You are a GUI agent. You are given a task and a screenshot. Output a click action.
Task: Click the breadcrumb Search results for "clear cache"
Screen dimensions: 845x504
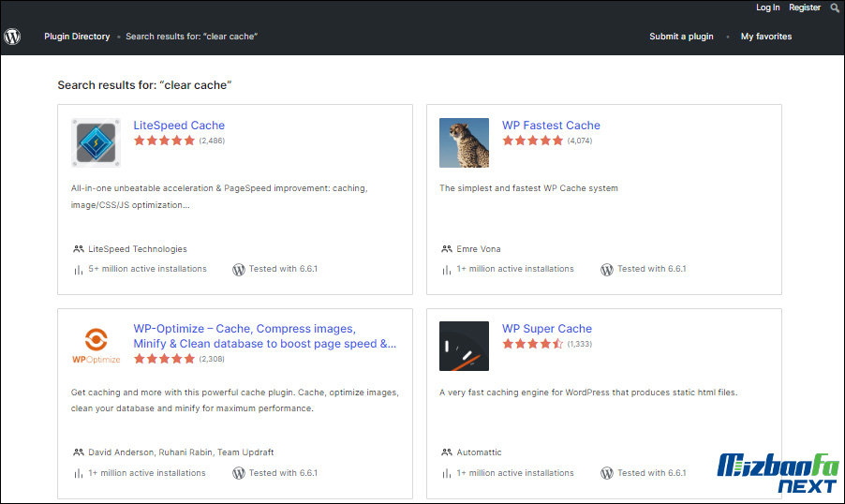click(x=191, y=37)
